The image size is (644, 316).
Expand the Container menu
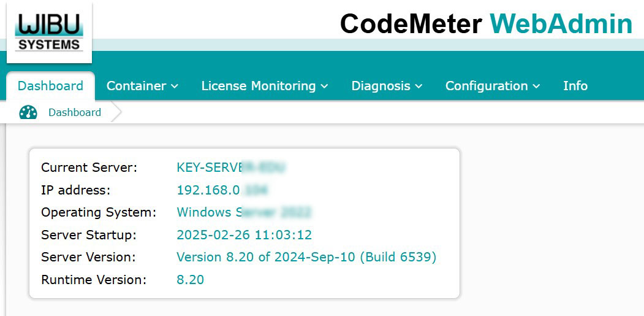click(x=142, y=86)
